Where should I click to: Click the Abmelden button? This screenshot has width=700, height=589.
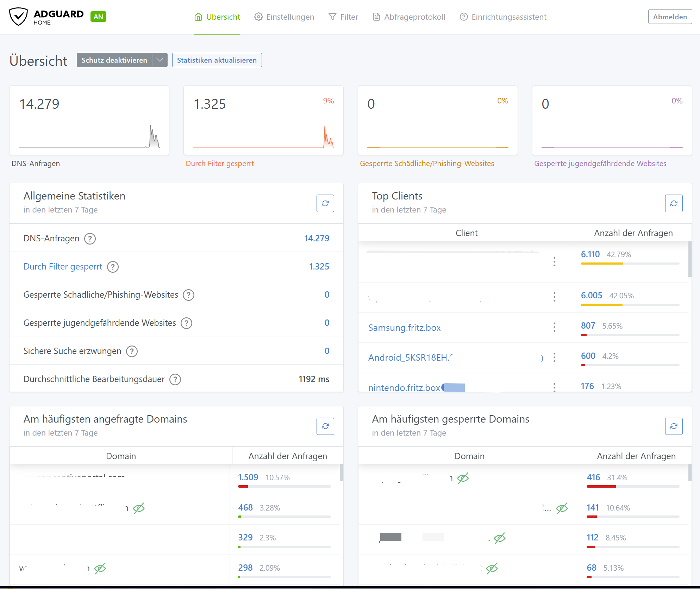[x=670, y=17]
